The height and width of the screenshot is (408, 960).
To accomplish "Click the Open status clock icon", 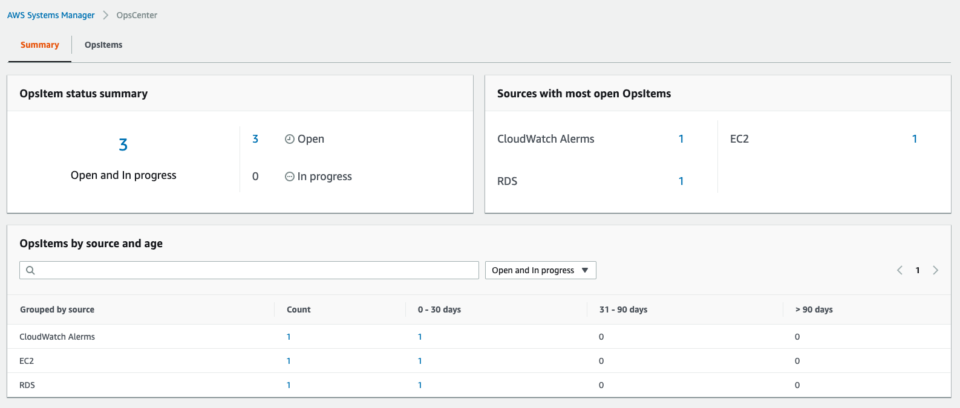I will [290, 139].
